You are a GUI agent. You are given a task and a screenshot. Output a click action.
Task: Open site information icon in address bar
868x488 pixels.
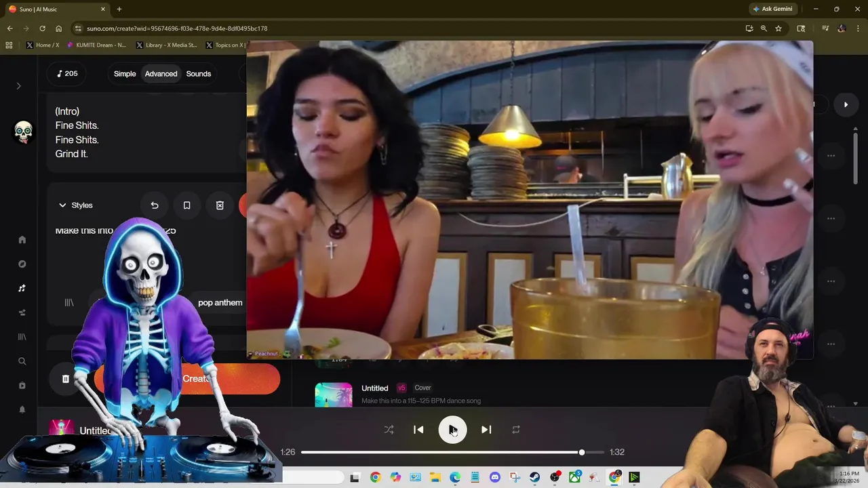[78, 28]
